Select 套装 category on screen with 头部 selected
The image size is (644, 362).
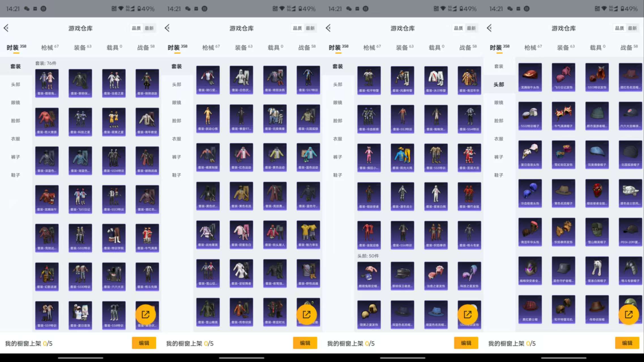[499, 66]
